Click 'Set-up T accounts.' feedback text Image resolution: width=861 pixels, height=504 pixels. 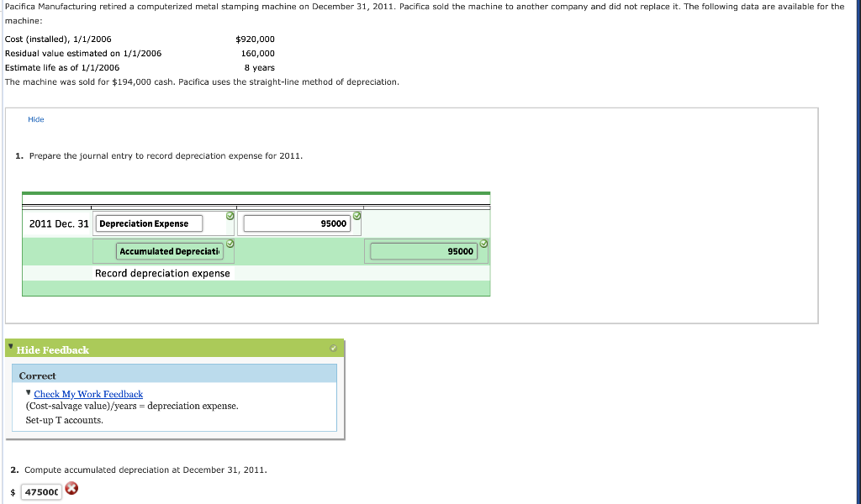pyautogui.click(x=64, y=420)
